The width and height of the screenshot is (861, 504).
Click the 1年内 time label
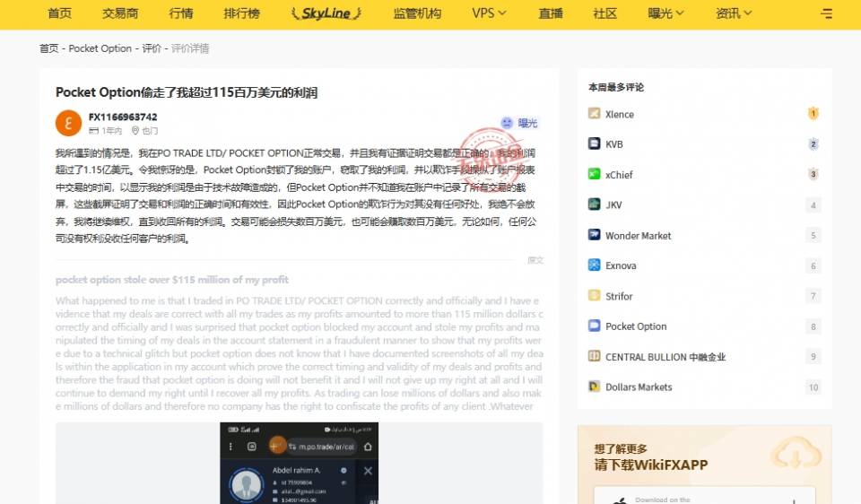tap(106, 131)
